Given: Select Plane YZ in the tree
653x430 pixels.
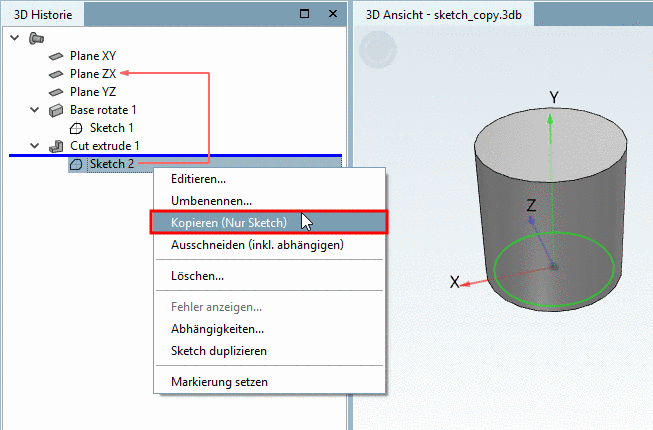Looking at the screenshot, I should tap(93, 92).
